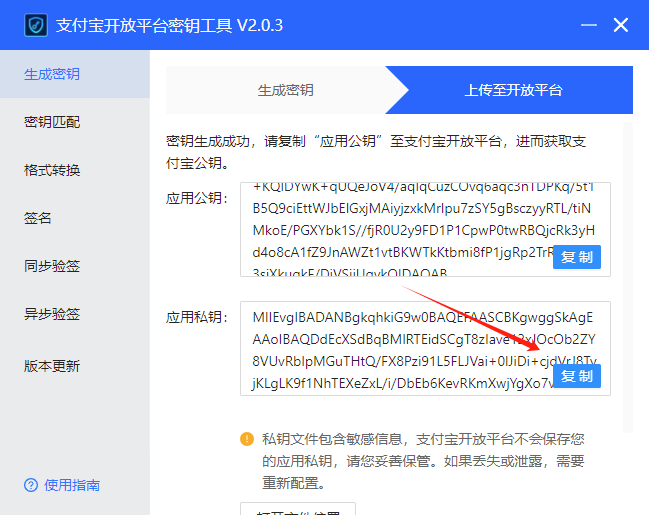Select the 生成密钥 step tab
The width and height of the screenshot is (649, 515).
286,90
